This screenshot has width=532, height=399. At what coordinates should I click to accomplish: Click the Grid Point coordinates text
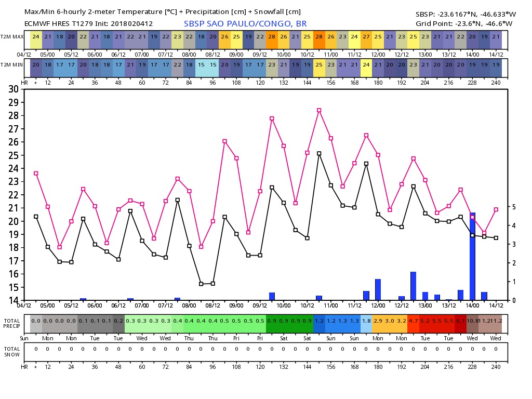pyautogui.click(x=464, y=23)
